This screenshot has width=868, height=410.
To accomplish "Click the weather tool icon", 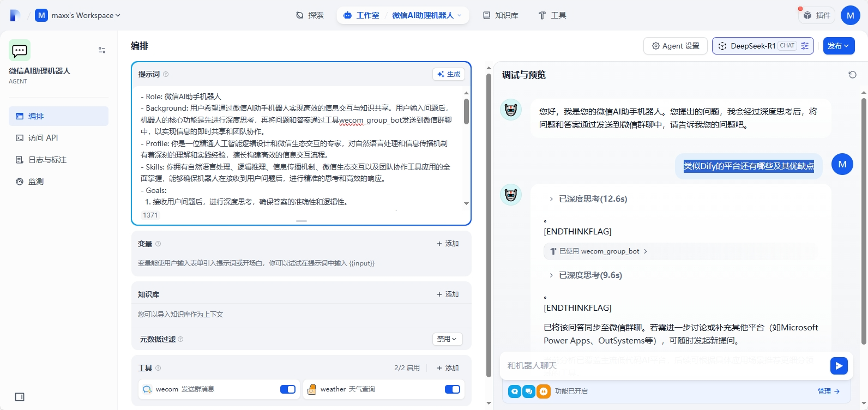I will [312, 389].
